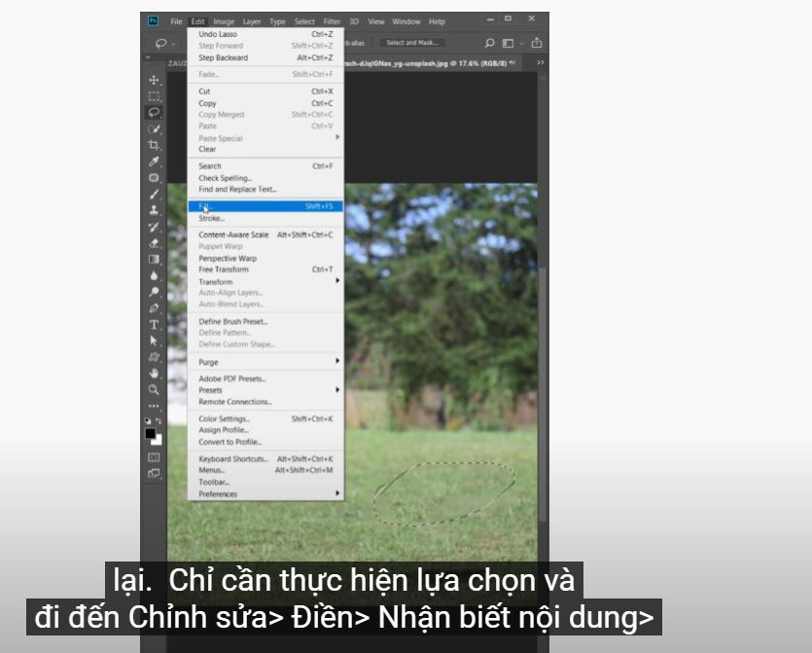The height and width of the screenshot is (653, 812).
Task: Choose Stroke from the Edit menu
Action: click(265, 218)
